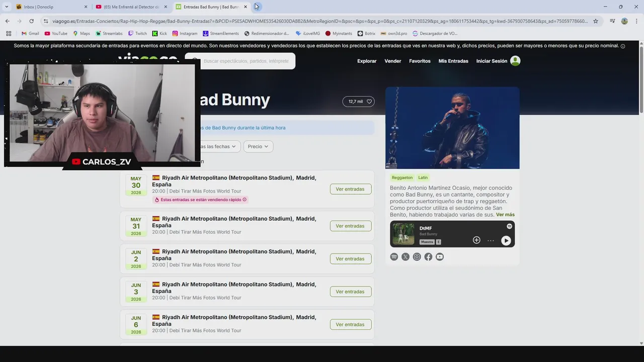This screenshot has width=644, height=362.
Task: Open the Streamlabs bookmark
Action: pos(109,34)
